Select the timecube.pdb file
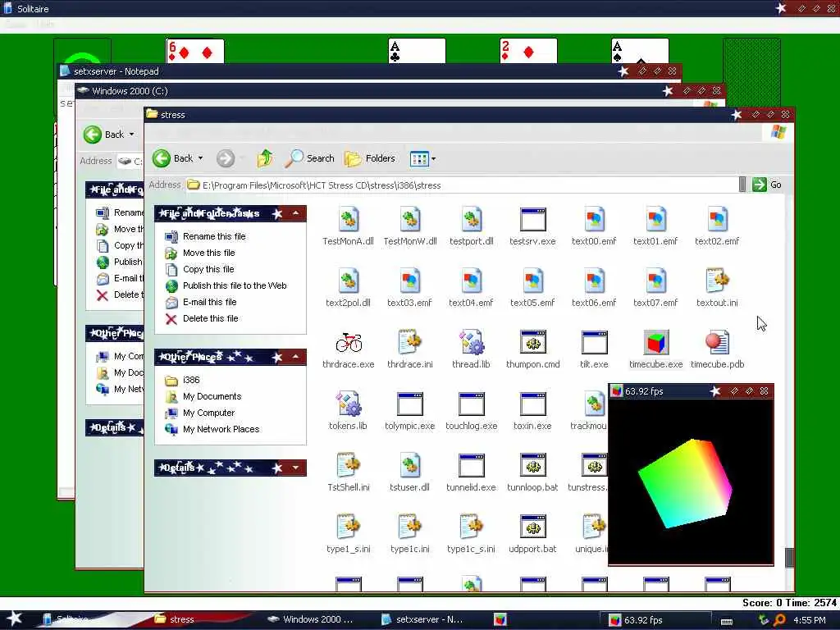 click(717, 343)
